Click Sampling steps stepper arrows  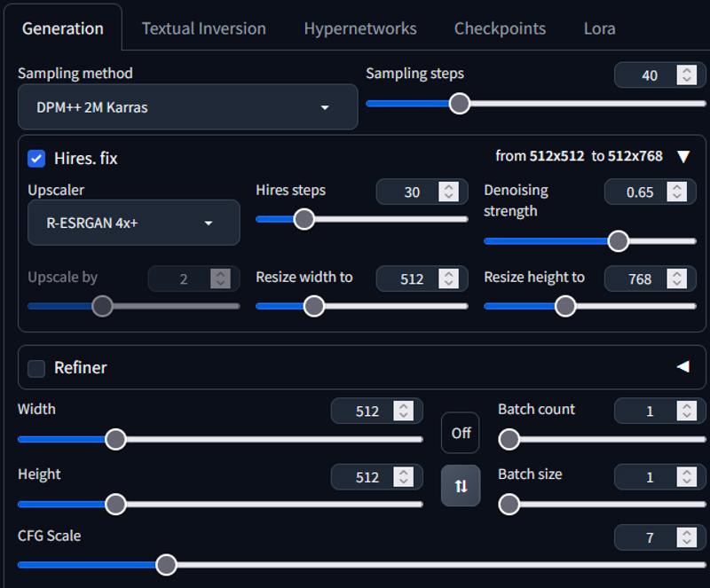(686, 75)
